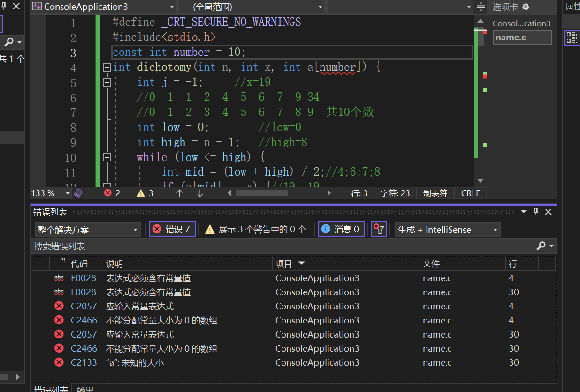Click the categorized view icon in properties panel
The image size is (580, 392).
point(571,38)
